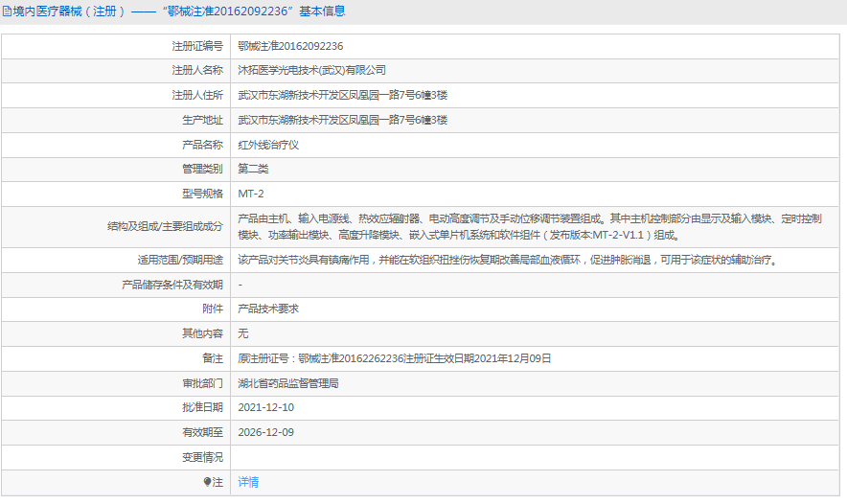Select the 注册人住所 address value
The height and width of the screenshot is (504, 847).
pyautogui.click(x=342, y=95)
